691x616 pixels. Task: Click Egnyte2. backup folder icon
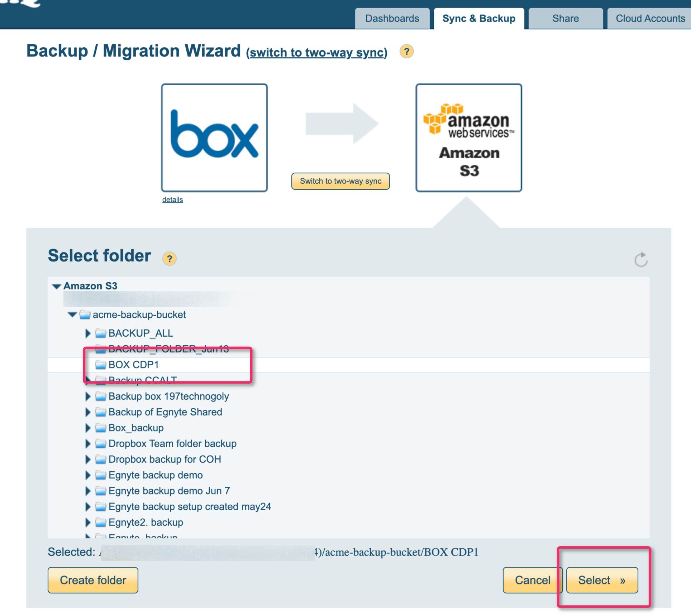click(101, 523)
